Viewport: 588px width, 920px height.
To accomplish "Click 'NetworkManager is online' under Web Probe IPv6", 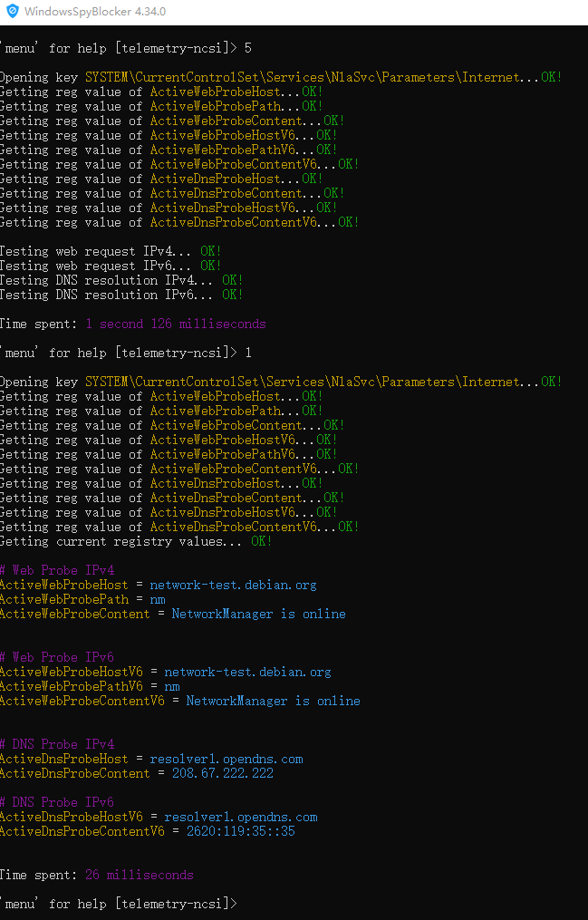I will pyautogui.click(x=274, y=702).
